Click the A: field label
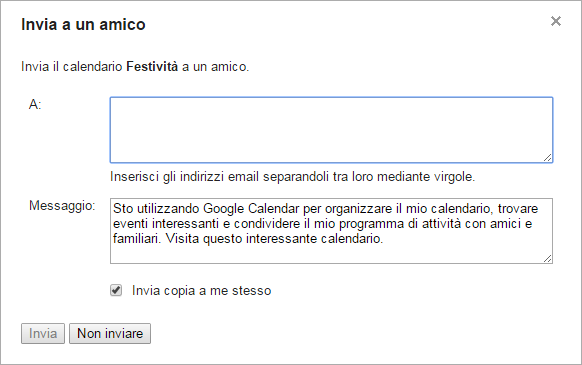Image resolution: width=582 pixels, height=365 pixels. pos(35,105)
